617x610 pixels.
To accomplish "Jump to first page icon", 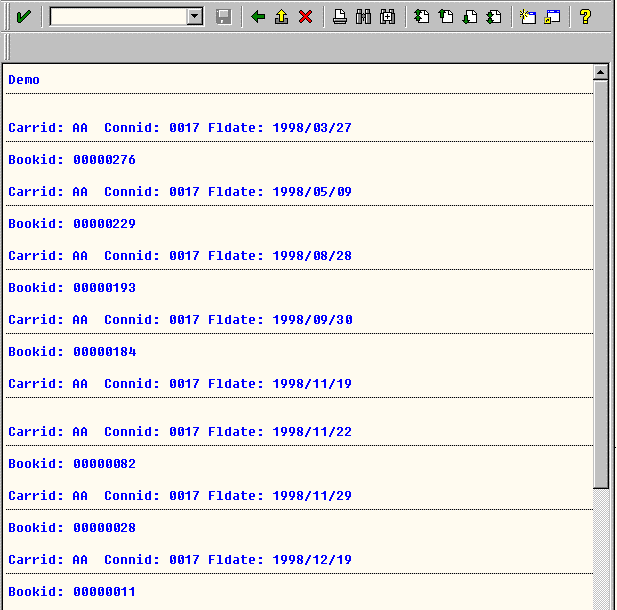I will (x=422, y=17).
